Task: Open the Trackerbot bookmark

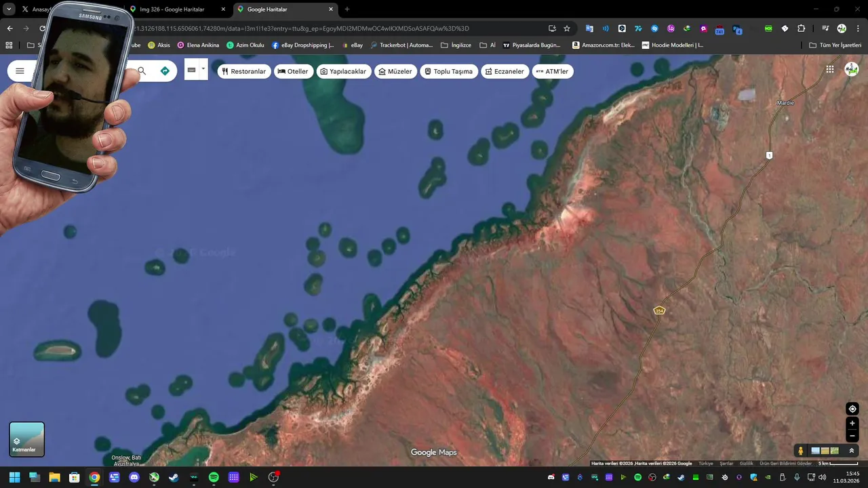Action: [x=401, y=45]
